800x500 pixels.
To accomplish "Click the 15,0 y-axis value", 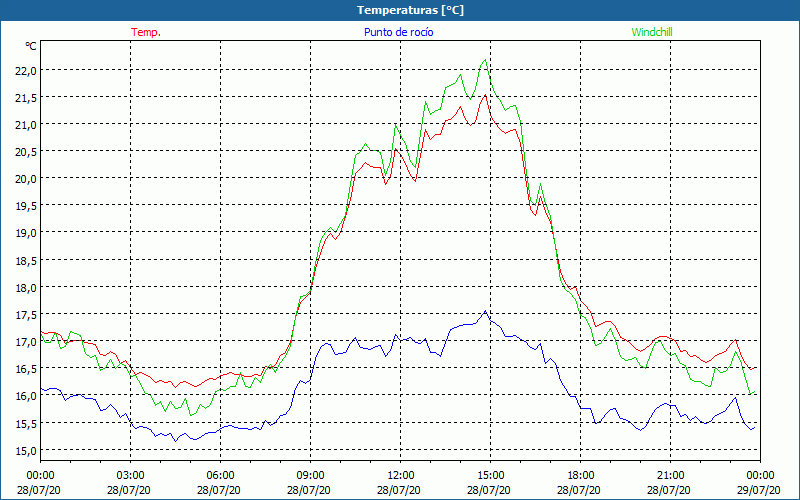I will pyautogui.click(x=27, y=450).
